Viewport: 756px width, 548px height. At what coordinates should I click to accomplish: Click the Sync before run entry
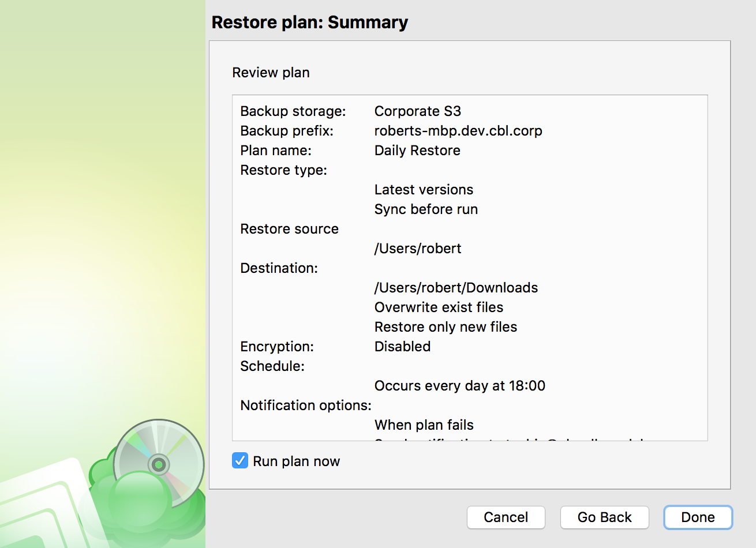coord(426,209)
